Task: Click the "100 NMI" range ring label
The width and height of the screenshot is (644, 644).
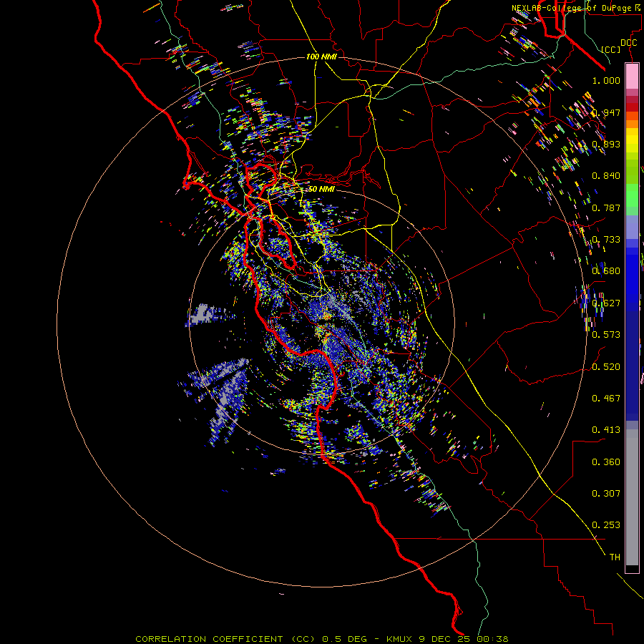Action: pos(321,57)
